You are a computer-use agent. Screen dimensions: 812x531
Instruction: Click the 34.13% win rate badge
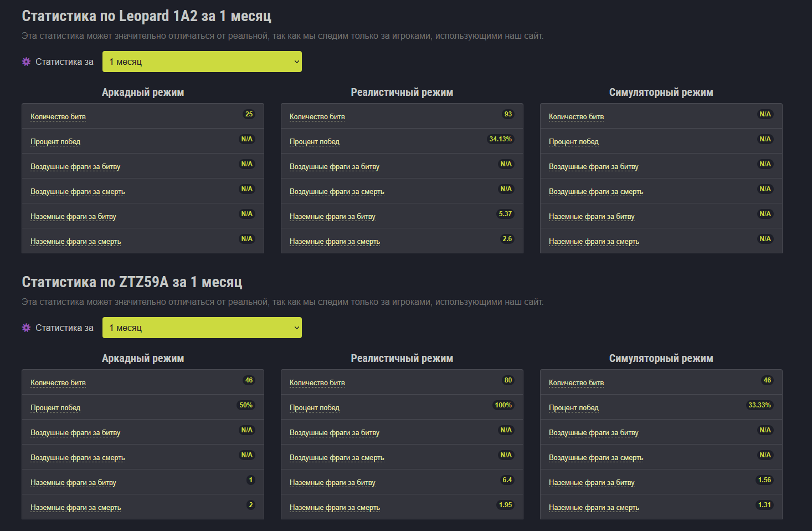(x=501, y=139)
